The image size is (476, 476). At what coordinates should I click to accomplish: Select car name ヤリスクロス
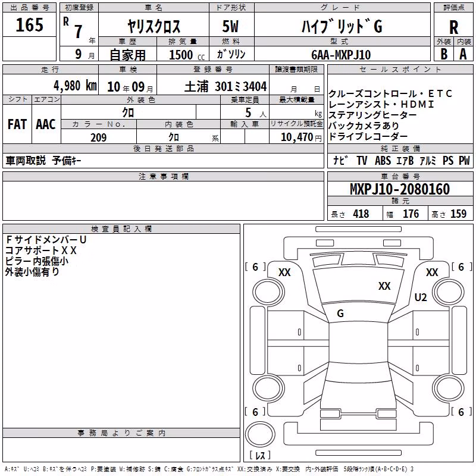tap(154, 26)
